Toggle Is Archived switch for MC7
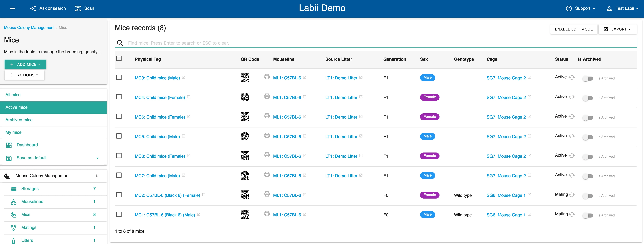The height and width of the screenshot is (244, 644). pyautogui.click(x=588, y=176)
